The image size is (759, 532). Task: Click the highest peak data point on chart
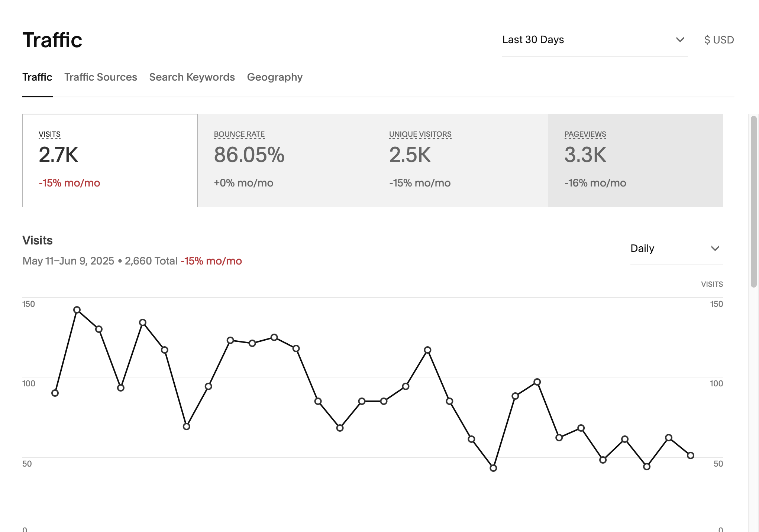point(77,310)
